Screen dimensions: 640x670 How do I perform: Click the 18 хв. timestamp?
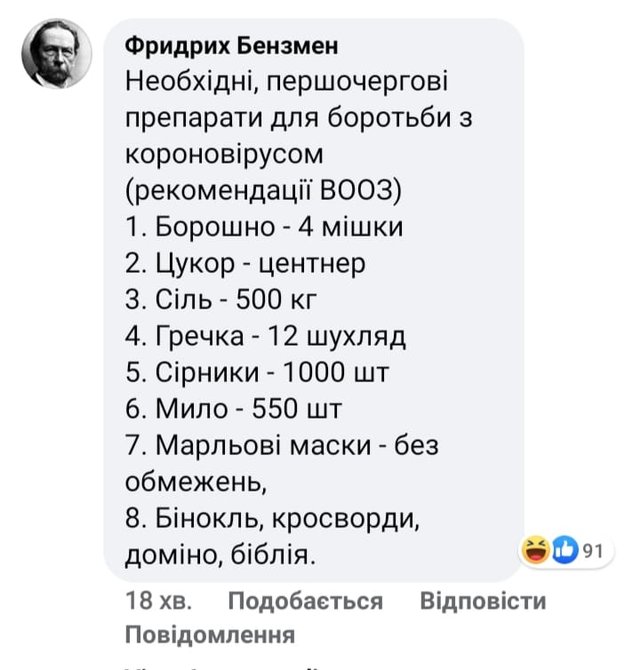[157, 601]
